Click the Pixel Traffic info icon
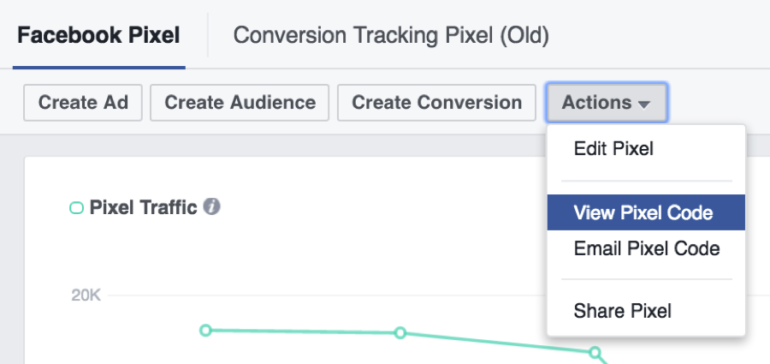This screenshot has height=364, width=770. pos(212,207)
